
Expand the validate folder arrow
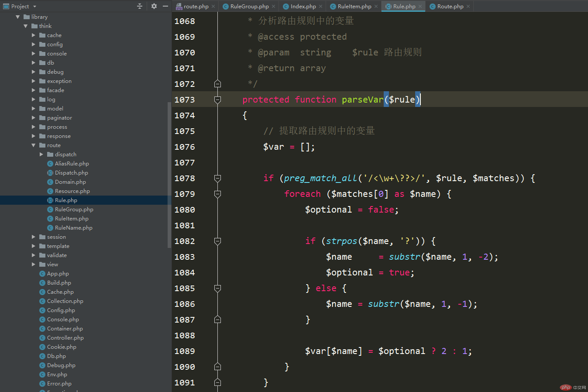click(34, 255)
